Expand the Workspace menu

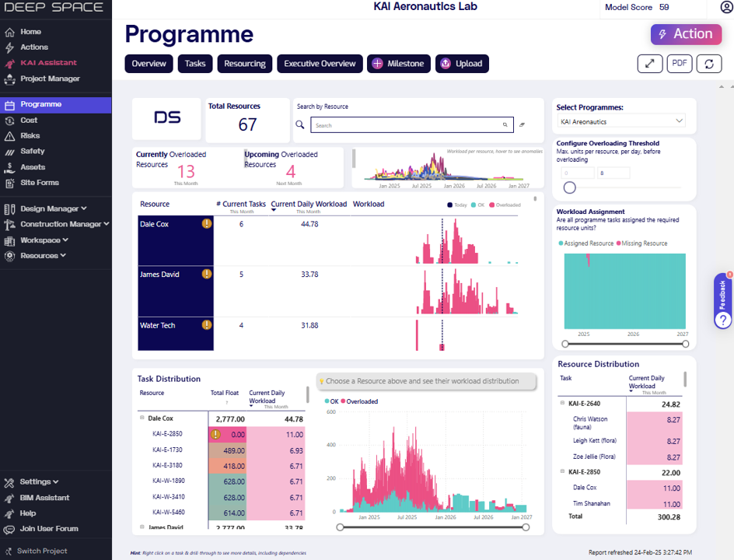coord(44,240)
